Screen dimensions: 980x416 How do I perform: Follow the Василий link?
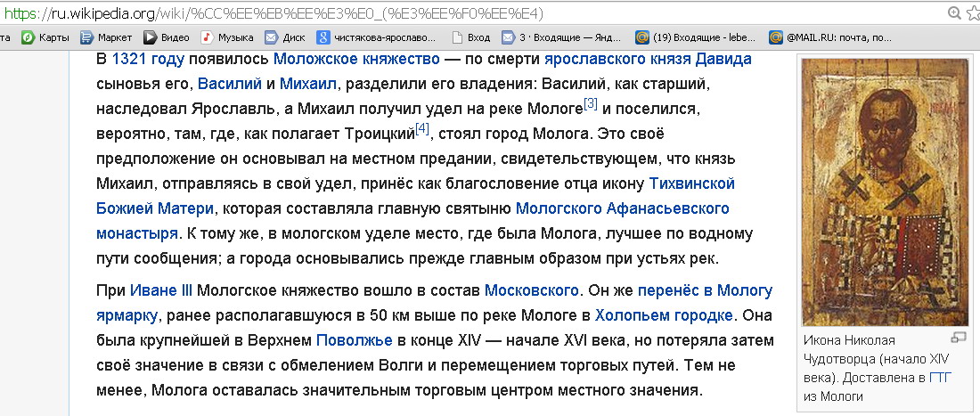point(227,84)
